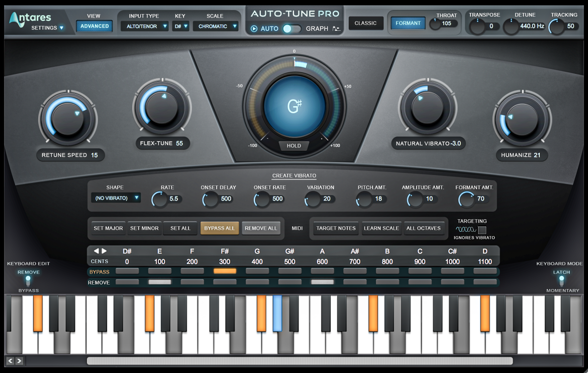
Task: Click the Remove All button
Action: tap(261, 228)
